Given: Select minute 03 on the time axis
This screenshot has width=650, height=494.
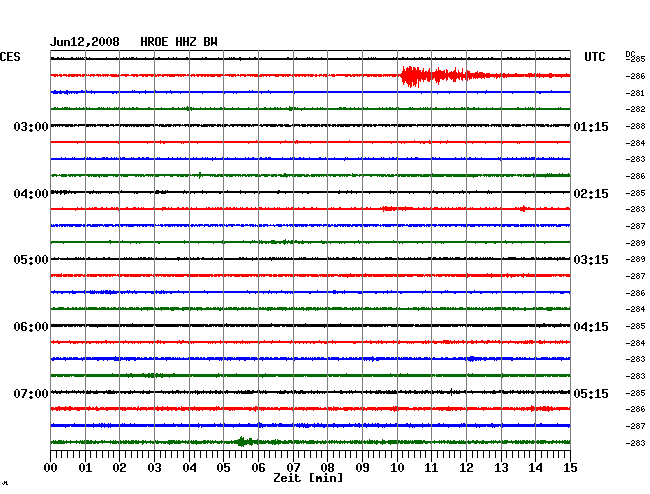Looking at the screenshot, I should click(154, 467).
